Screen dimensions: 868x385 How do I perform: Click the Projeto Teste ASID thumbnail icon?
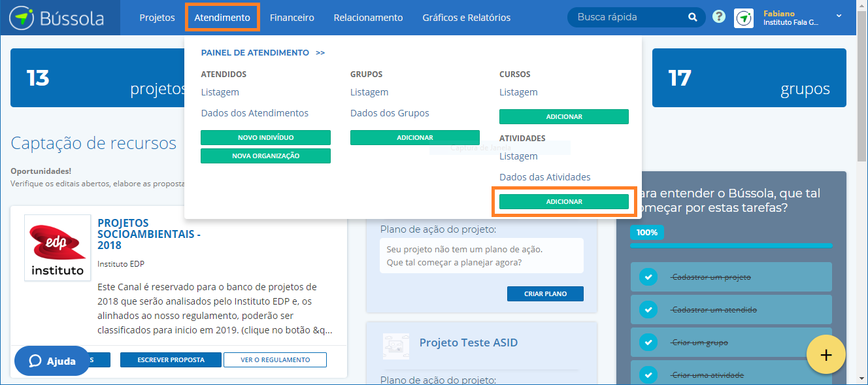pos(395,346)
